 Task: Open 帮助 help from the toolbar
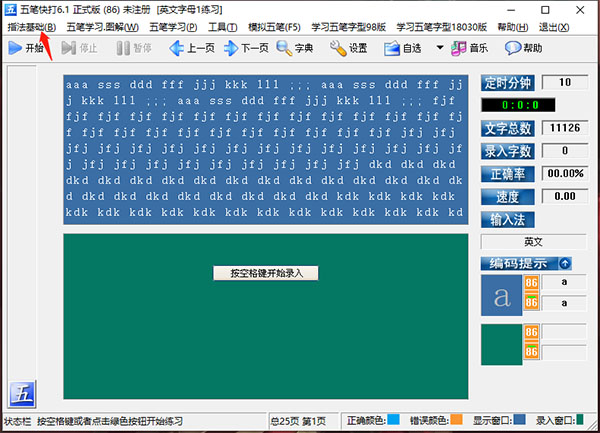click(523, 48)
